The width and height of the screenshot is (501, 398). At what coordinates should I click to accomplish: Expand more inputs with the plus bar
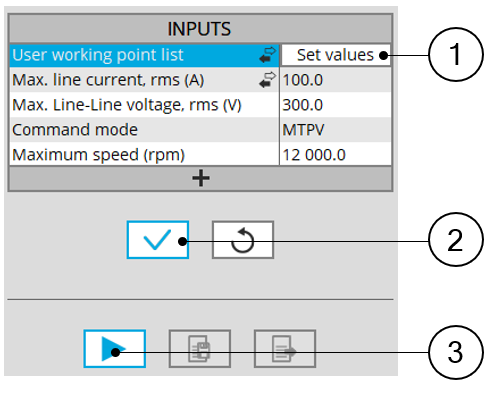click(x=200, y=179)
